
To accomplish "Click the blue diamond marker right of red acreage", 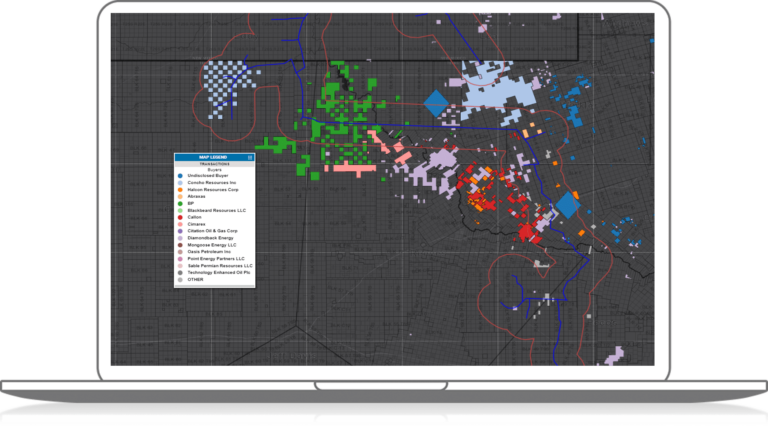I will pos(567,205).
